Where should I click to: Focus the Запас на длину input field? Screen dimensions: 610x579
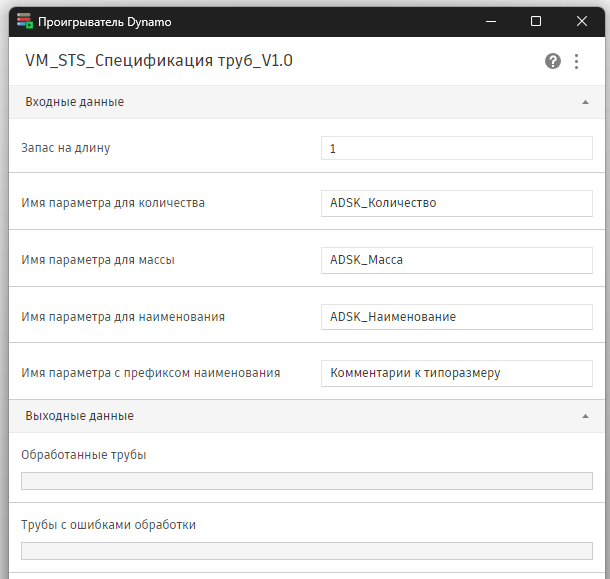pos(457,148)
